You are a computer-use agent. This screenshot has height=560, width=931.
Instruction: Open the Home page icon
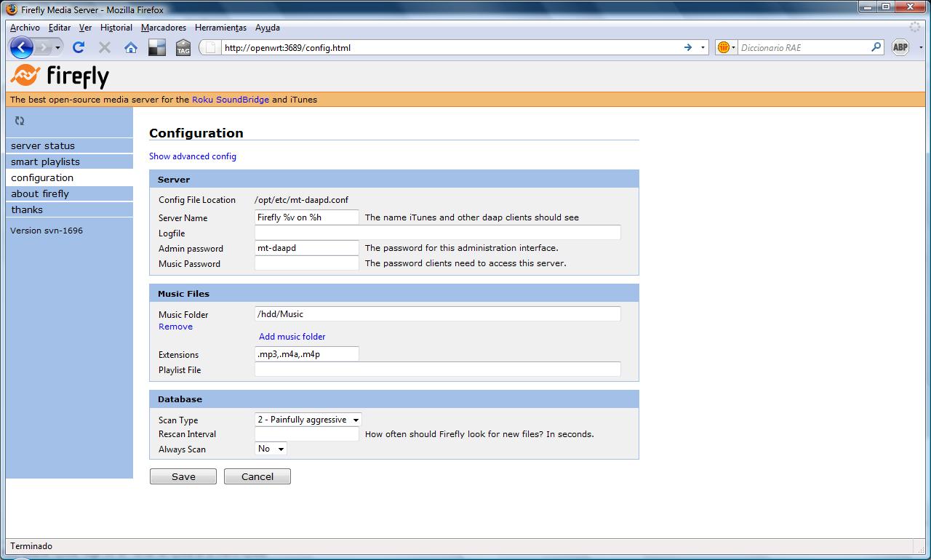click(x=131, y=47)
